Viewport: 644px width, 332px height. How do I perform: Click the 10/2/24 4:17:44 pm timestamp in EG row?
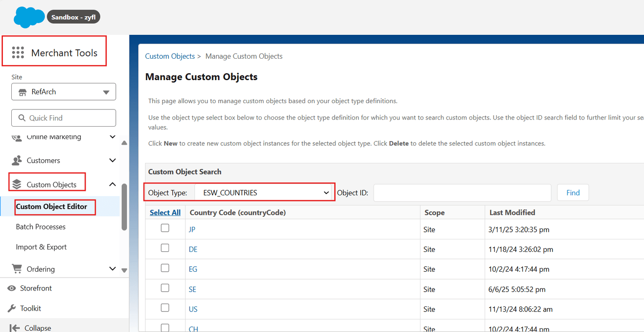pyautogui.click(x=519, y=269)
